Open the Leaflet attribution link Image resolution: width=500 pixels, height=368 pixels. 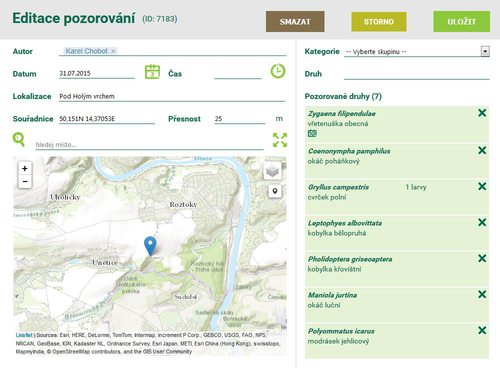[x=24, y=335]
